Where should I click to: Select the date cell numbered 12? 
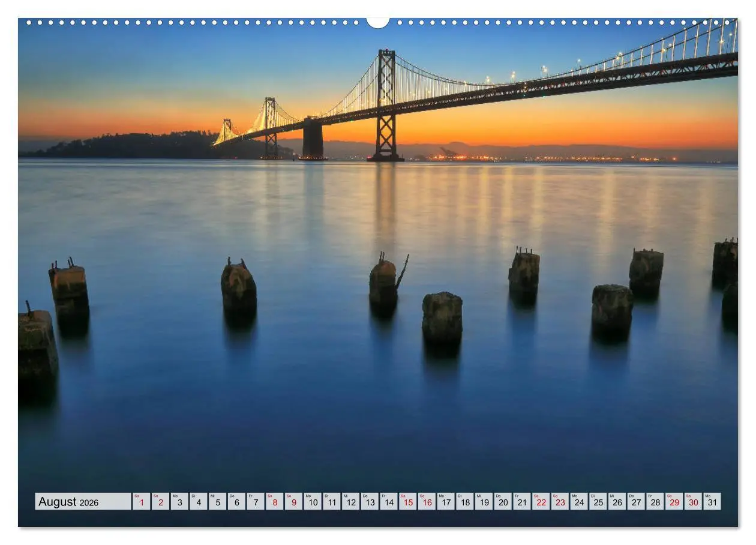pos(350,502)
